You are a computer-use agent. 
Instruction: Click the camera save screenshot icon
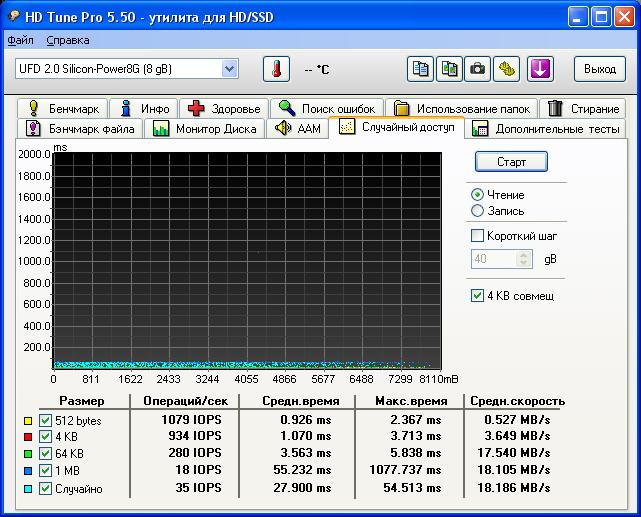(477, 69)
